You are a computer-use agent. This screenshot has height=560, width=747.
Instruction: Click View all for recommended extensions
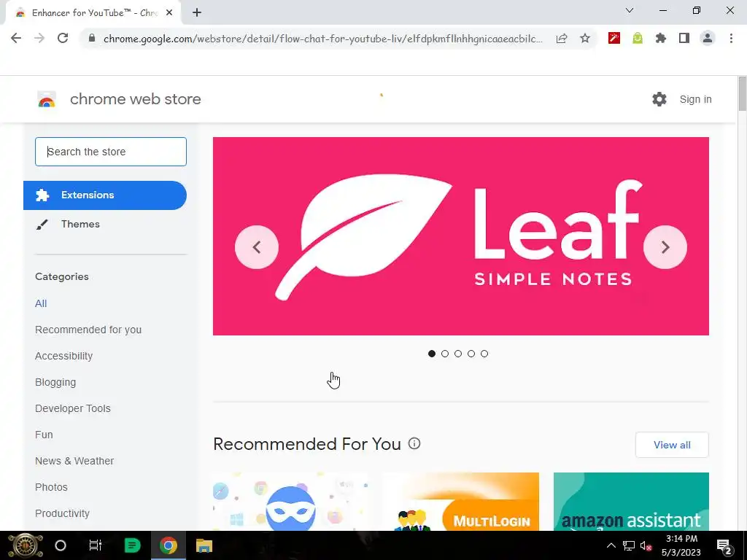pyautogui.click(x=672, y=445)
